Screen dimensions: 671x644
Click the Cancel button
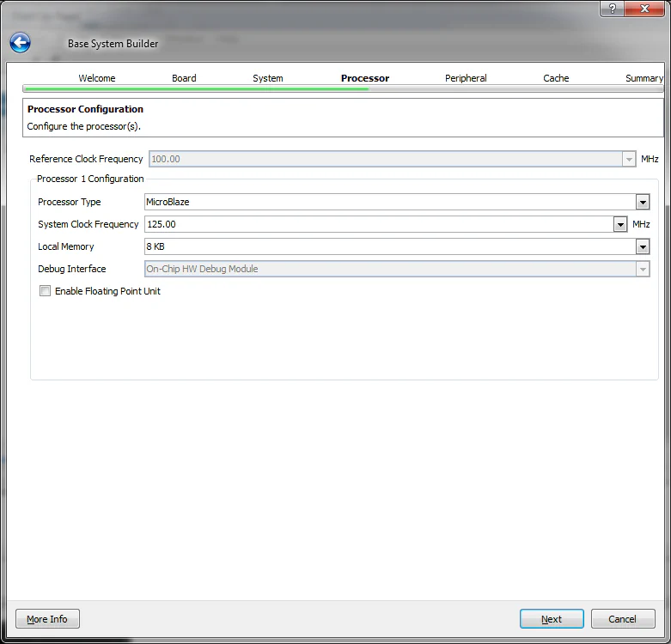(622, 619)
